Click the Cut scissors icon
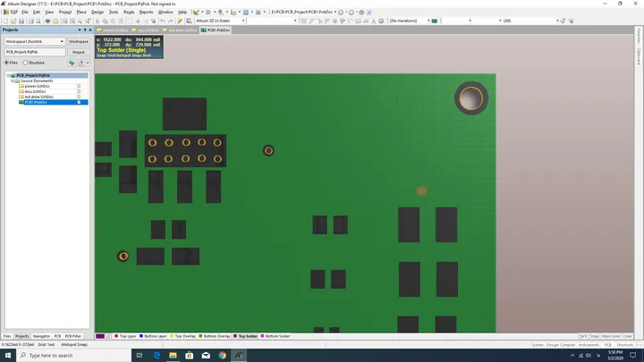Viewport: 644px width, 362px height. (x=97, y=21)
